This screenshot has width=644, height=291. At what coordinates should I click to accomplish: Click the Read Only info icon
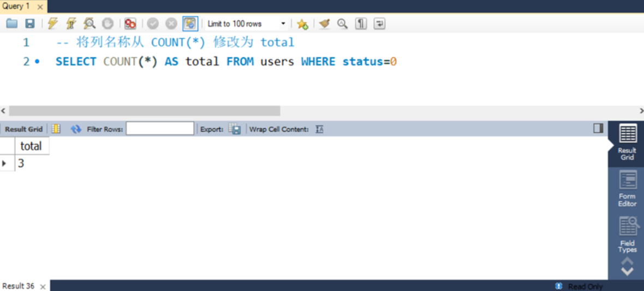point(558,286)
